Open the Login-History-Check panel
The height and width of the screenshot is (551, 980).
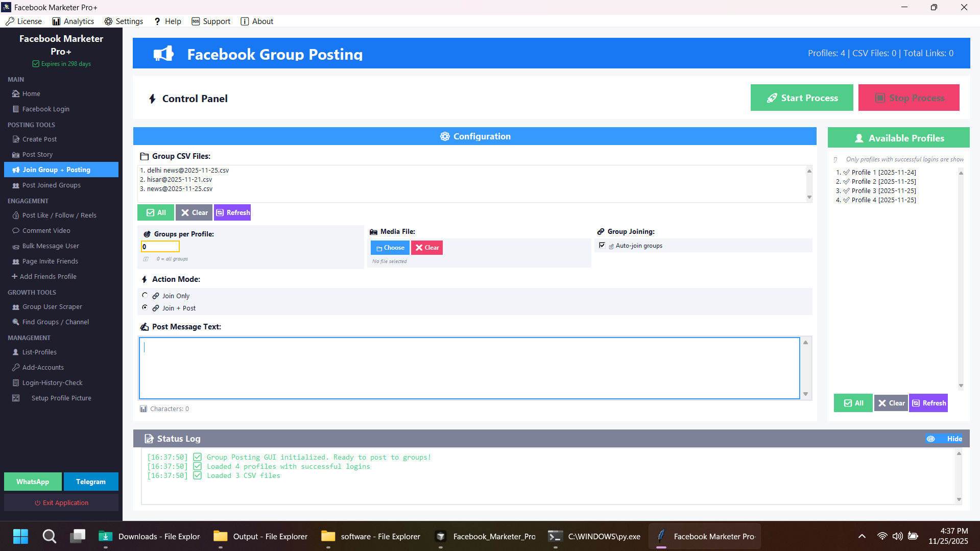point(52,382)
